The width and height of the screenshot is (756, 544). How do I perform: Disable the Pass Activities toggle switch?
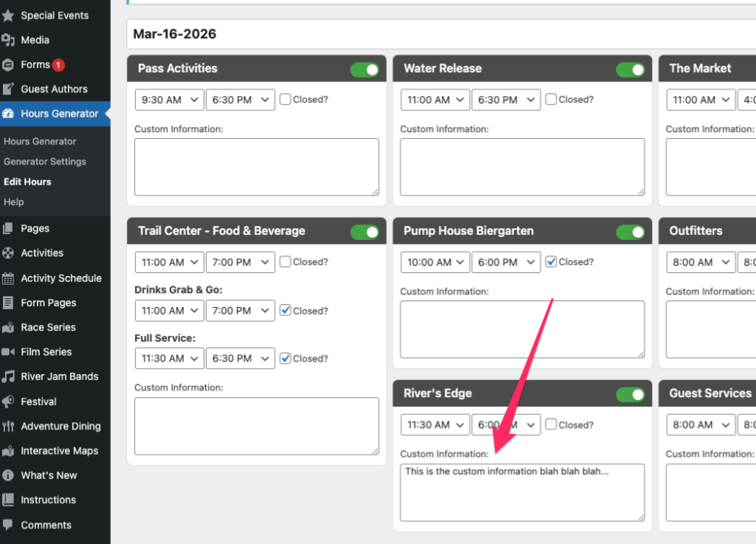click(365, 69)
